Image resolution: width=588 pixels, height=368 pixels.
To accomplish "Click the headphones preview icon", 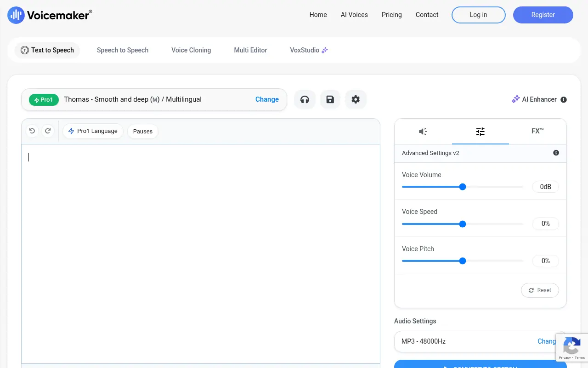I will point(305,99).
